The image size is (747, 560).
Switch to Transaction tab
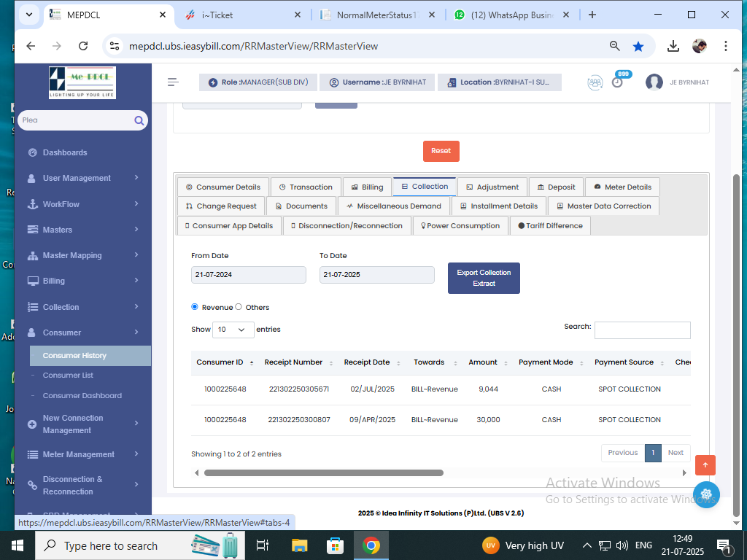pos(306,187)
